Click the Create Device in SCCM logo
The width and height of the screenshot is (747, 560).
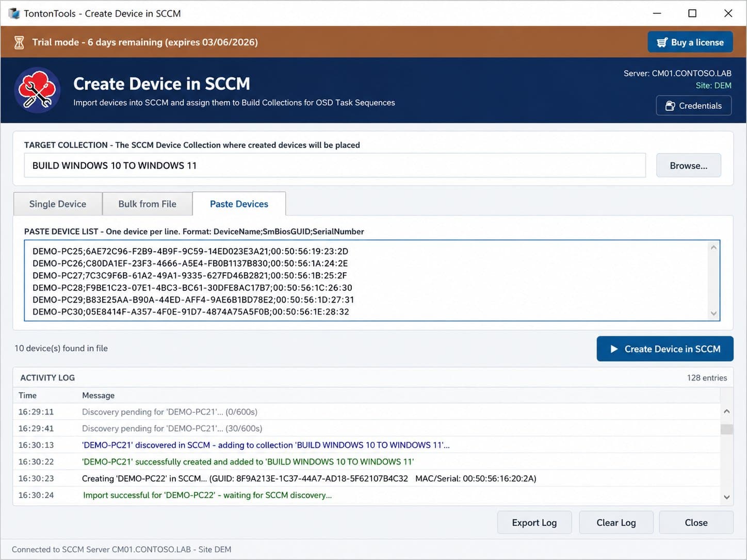click(x=37, y=90)
